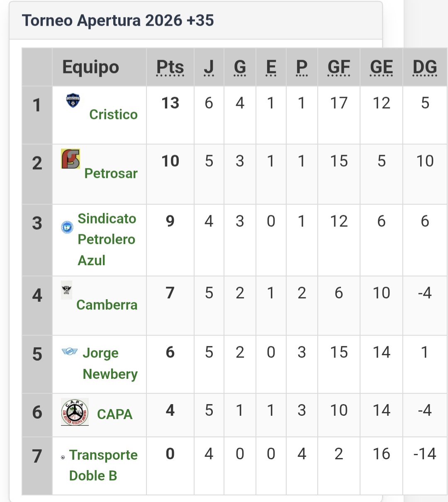Screen dimensions: 448x502
Task: Click the GF column header
Action: [x=339, y=67]
